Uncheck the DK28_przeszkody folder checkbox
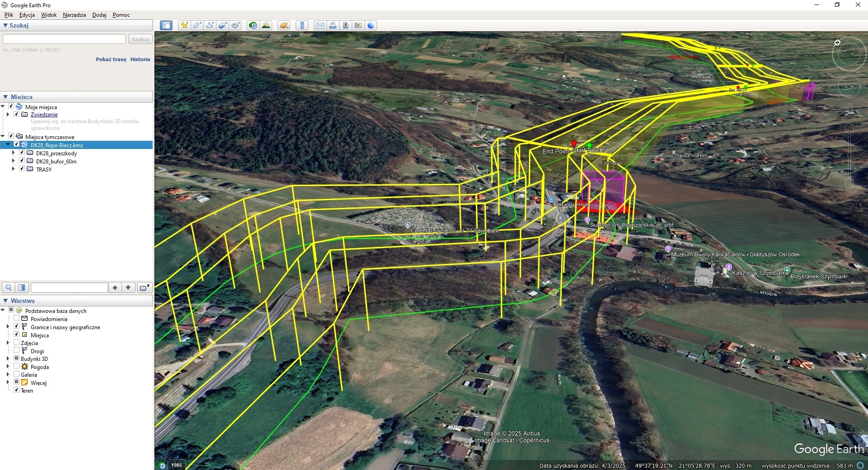This screenshot has width=868, height=470. tap(22, 153)
